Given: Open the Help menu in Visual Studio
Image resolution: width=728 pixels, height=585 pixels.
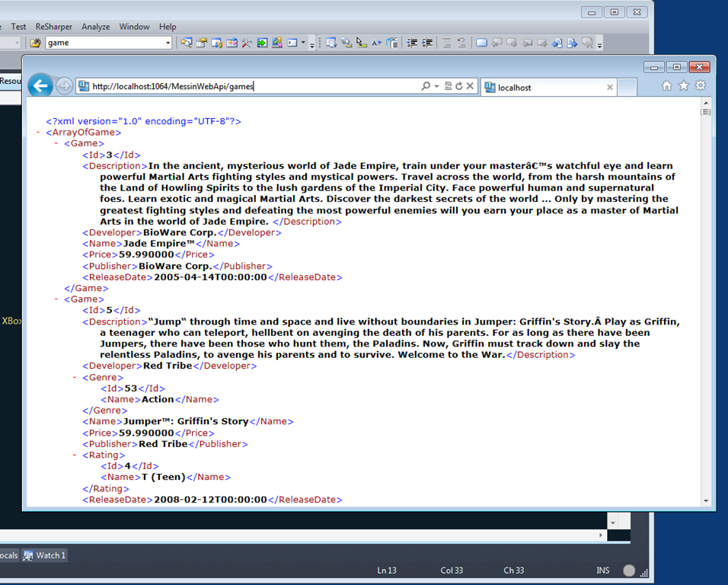Looking at the screenshot, I should pos(168,27).
